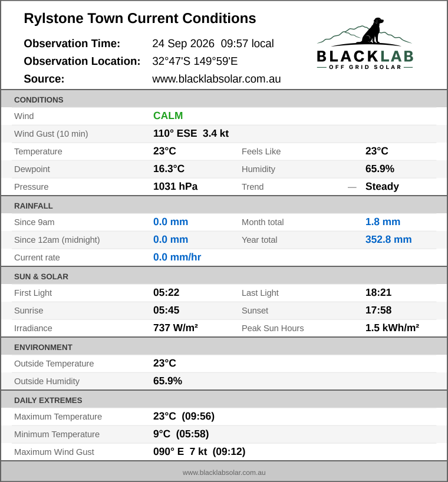The width and height of the screenshot is (448, 482).
Task: Click the Last Light time 18:21
Action: point(378,293)
